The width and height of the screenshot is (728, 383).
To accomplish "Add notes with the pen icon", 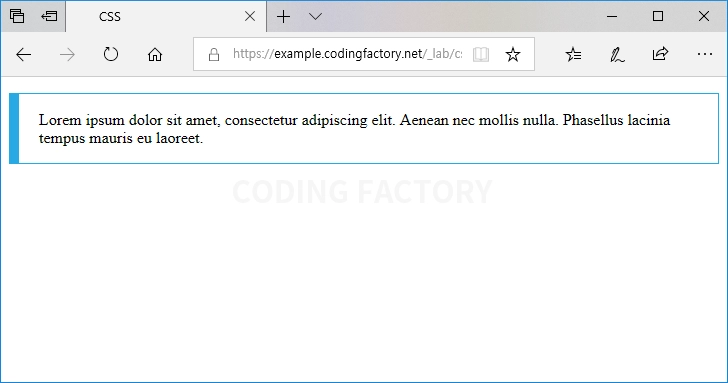I will tap(617, 55).
